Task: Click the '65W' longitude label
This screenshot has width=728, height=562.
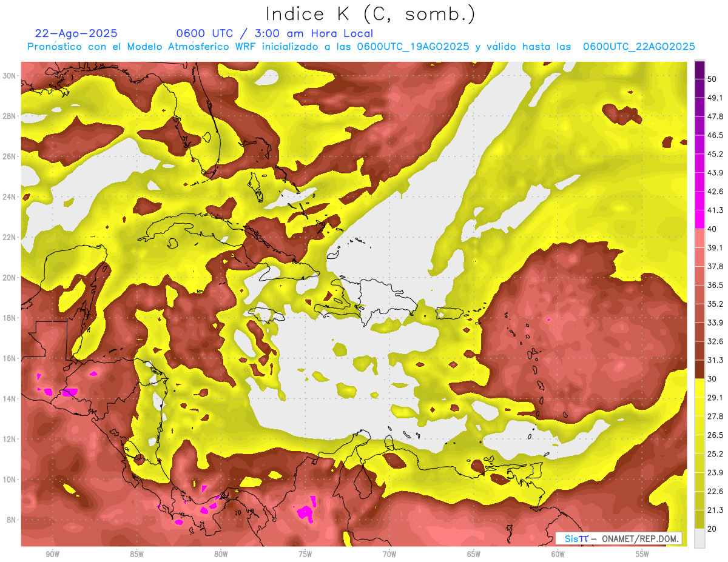Action: pyautogui.click(x=474, y=554)
